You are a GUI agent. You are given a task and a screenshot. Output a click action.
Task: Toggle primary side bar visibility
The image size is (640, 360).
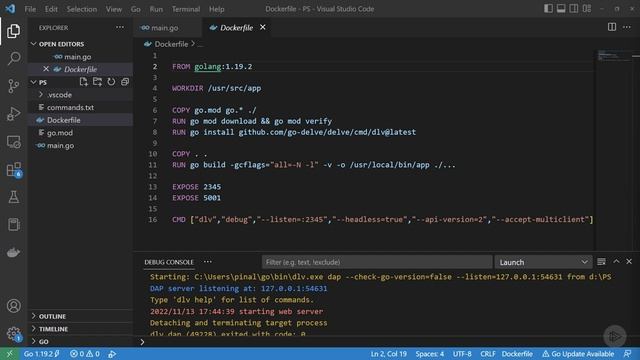click(x=548, y=9)
